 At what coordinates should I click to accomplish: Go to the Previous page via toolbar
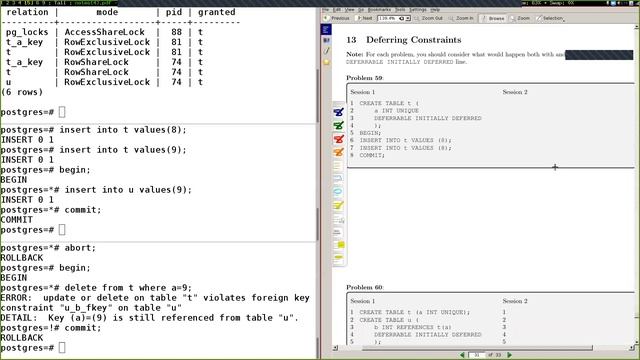337,18
